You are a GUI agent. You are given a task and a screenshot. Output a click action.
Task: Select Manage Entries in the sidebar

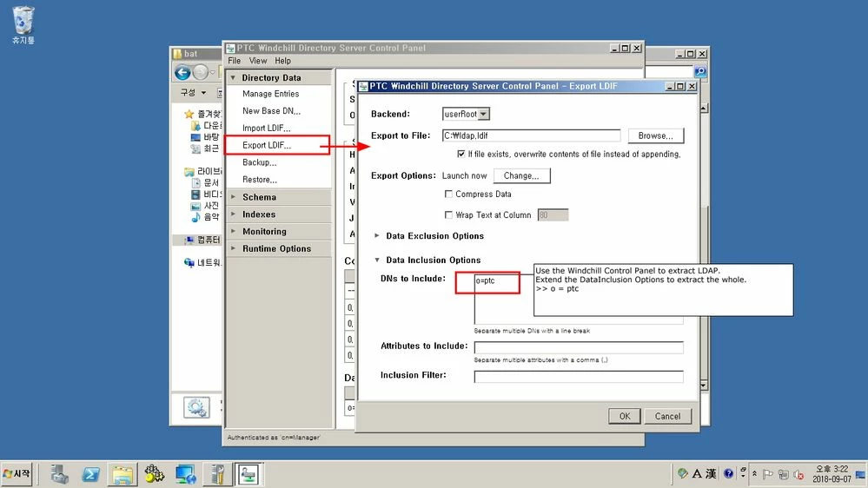point(270,94)
